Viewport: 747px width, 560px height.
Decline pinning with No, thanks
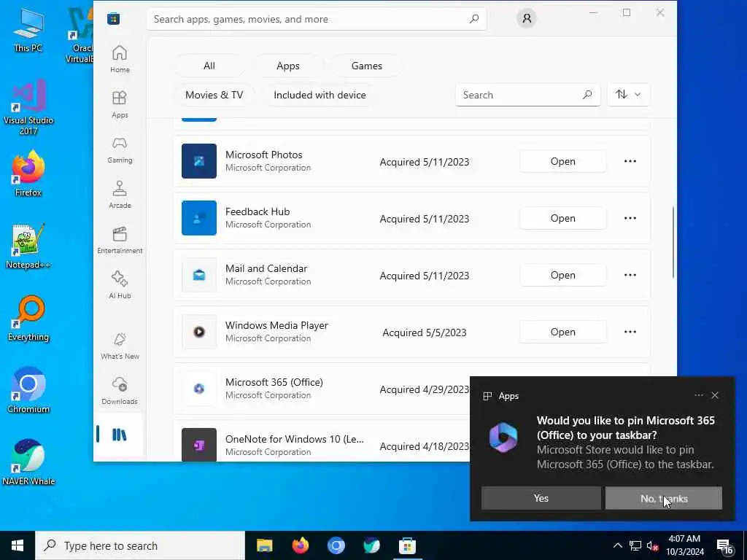[x=664, y=498]
